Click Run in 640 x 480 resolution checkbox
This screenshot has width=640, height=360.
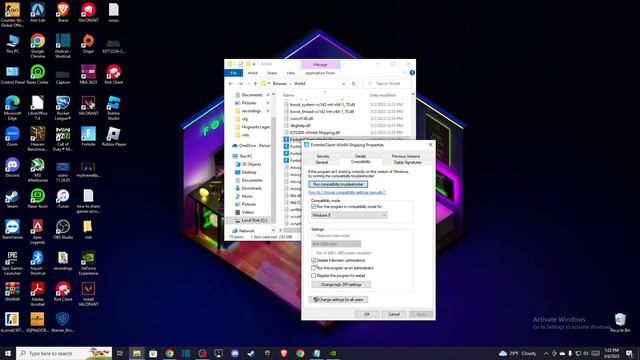pos(313,253)
